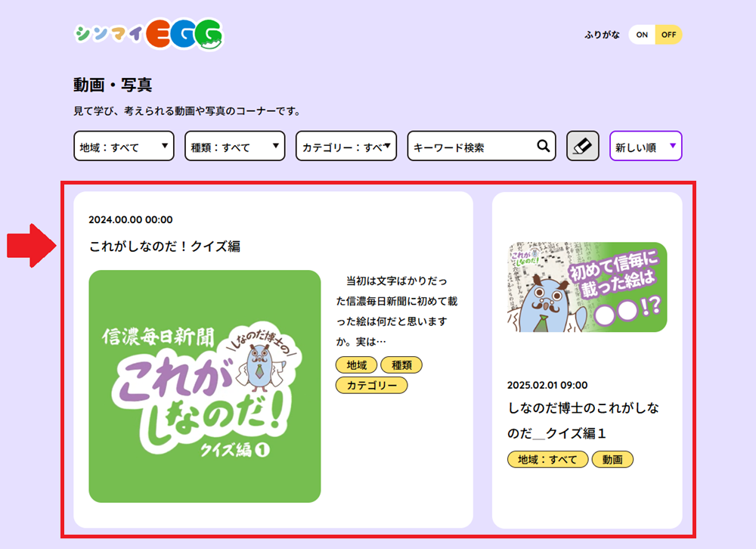
Task: Focus the キーワード検索 input field
Action: click(472, 147)
